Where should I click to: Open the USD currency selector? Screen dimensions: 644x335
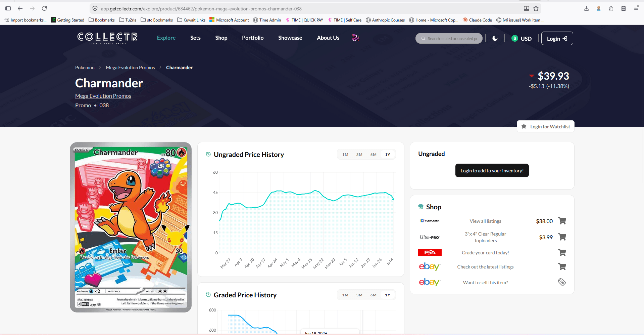tap(522, 38)
